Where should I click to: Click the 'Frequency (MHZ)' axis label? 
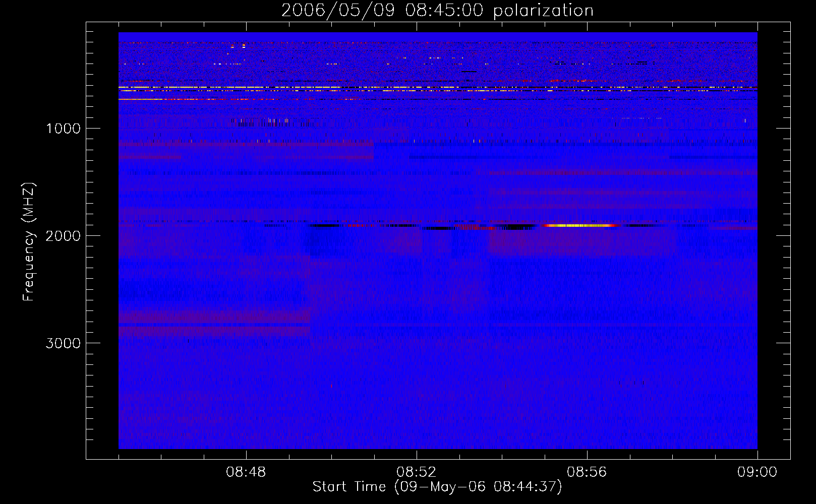(x=29, y=242)
